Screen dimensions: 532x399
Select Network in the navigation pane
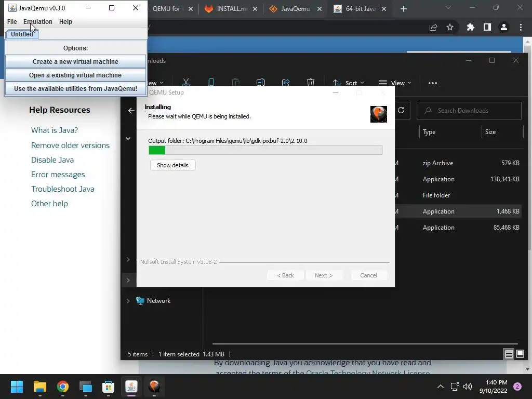point(158,301)
